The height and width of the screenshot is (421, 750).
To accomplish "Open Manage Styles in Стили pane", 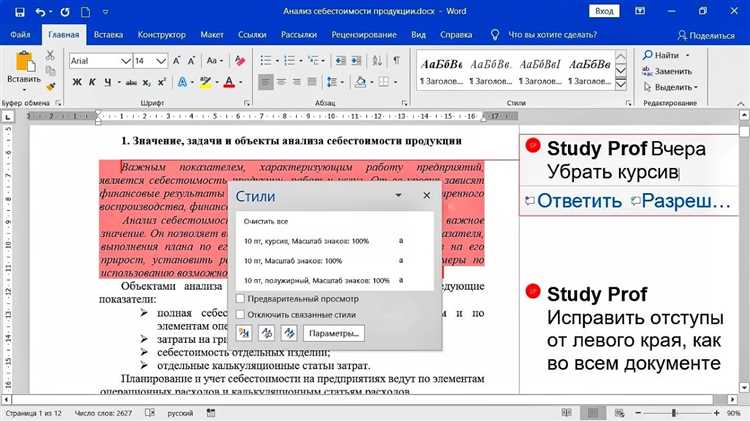I will pos(289,333).
